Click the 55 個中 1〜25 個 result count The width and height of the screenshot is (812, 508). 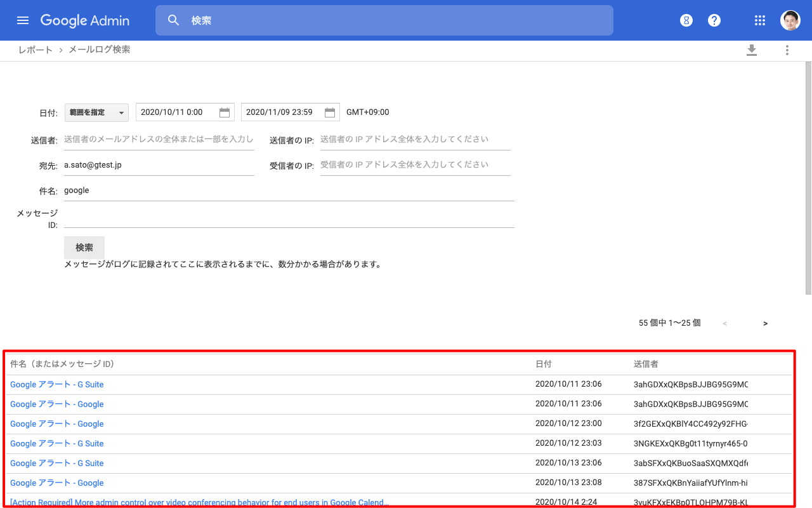point(670,323)
